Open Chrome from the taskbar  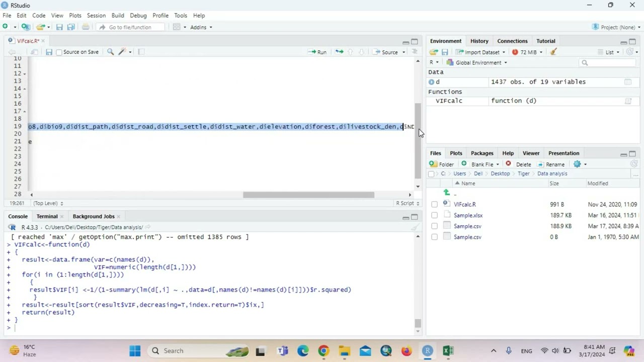coord(324,351)
